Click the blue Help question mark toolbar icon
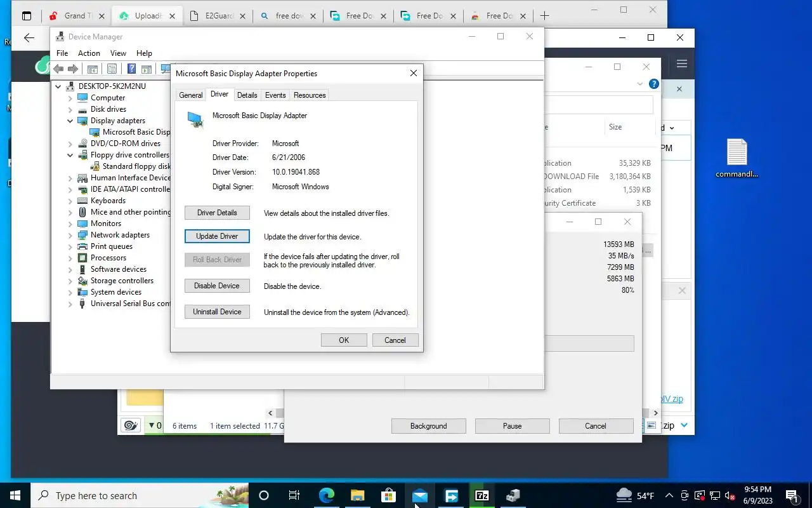Image resolution: width=812 pixels, height=508 pixels. (131, 69)
